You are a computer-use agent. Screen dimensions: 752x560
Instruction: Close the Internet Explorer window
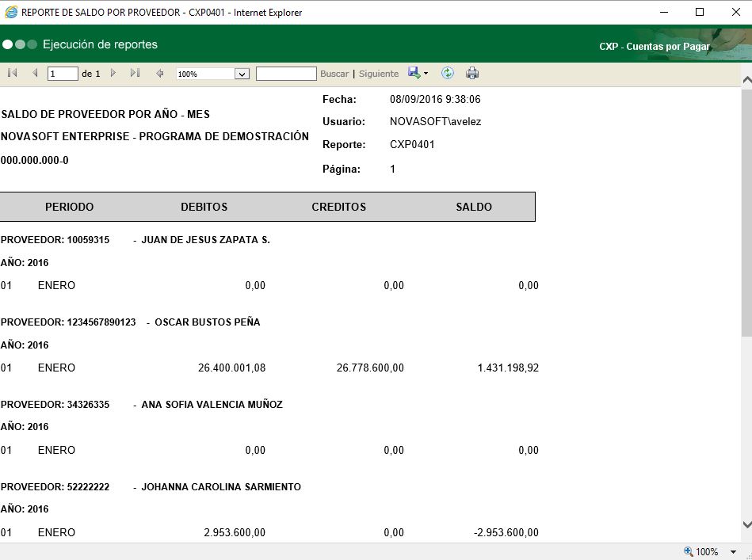pyautogui.click(x=735, y=12)
